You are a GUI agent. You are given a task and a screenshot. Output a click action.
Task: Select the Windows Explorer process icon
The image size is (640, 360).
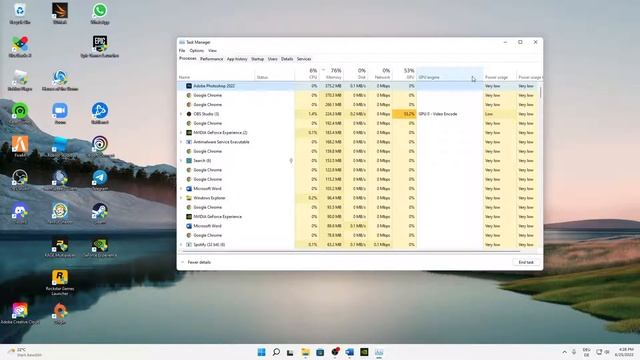click(x=189, y=198)
